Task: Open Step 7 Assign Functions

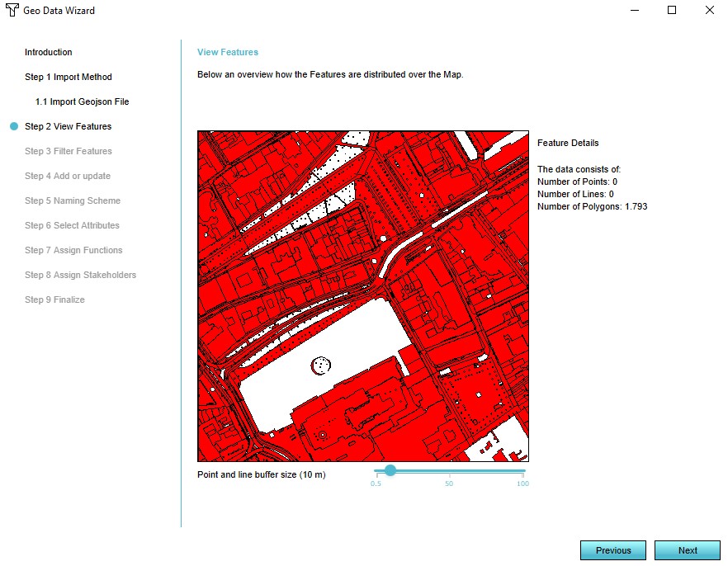Action: coord(73,250)
